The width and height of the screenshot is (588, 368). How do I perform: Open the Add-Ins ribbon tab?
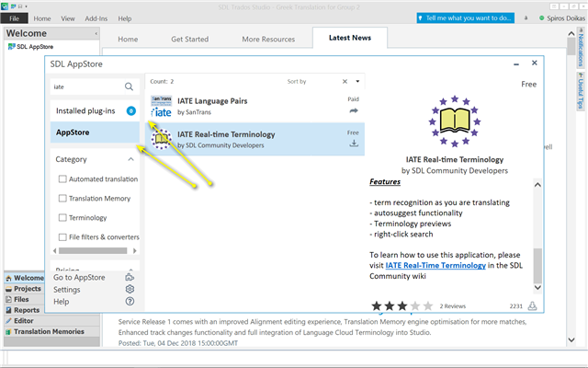click(96, 18)
